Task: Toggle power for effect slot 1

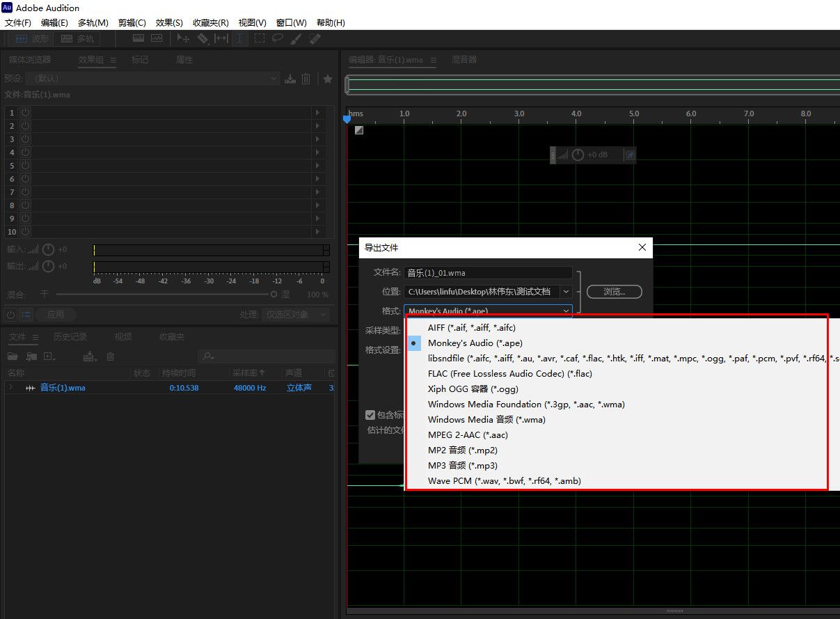Action: [25, 112]
